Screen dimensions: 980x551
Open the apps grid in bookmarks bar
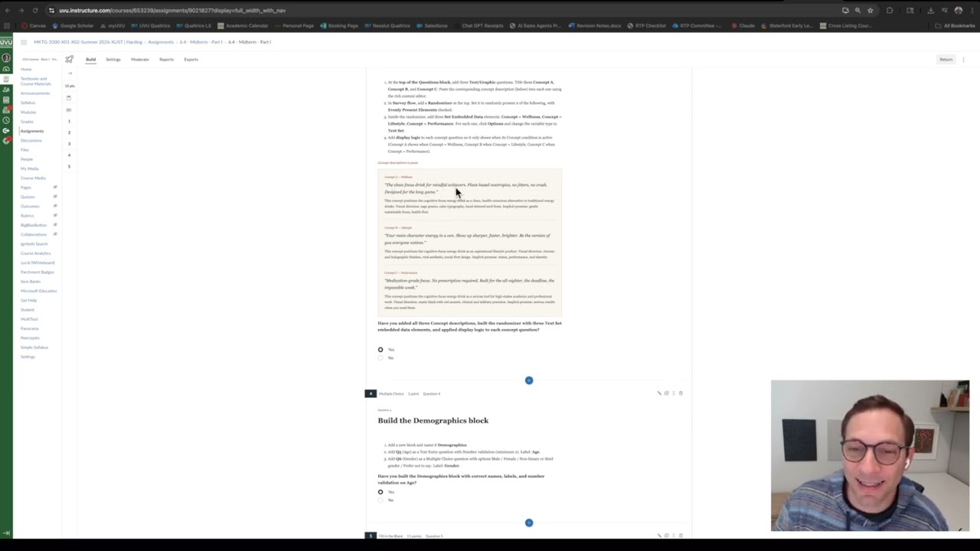pos(7,25)
